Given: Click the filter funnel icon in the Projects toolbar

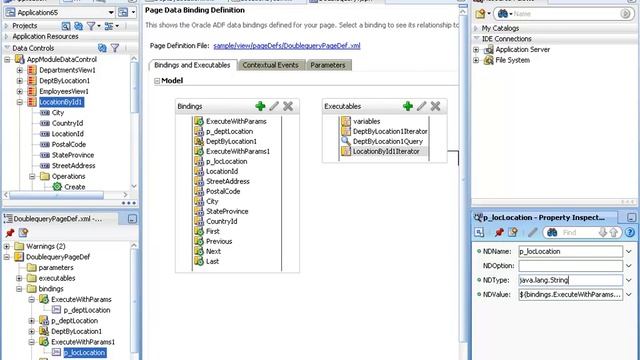Looking at the screenshot, I should [91, 26].
